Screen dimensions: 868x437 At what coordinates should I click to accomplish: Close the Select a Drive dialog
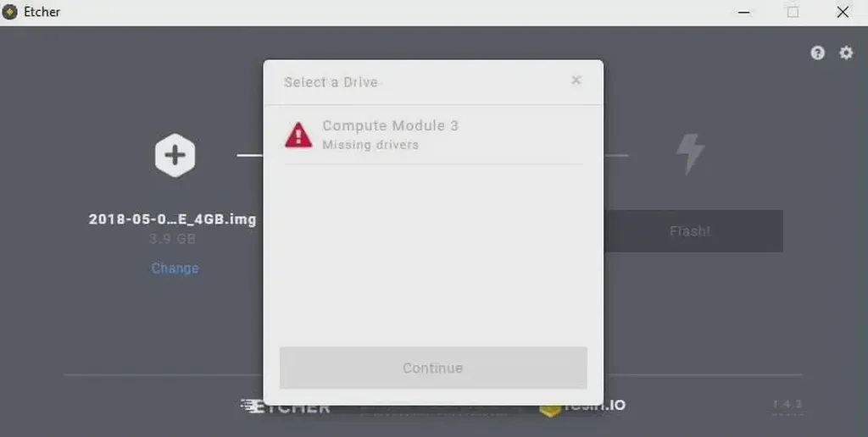(x=576, y=80)
